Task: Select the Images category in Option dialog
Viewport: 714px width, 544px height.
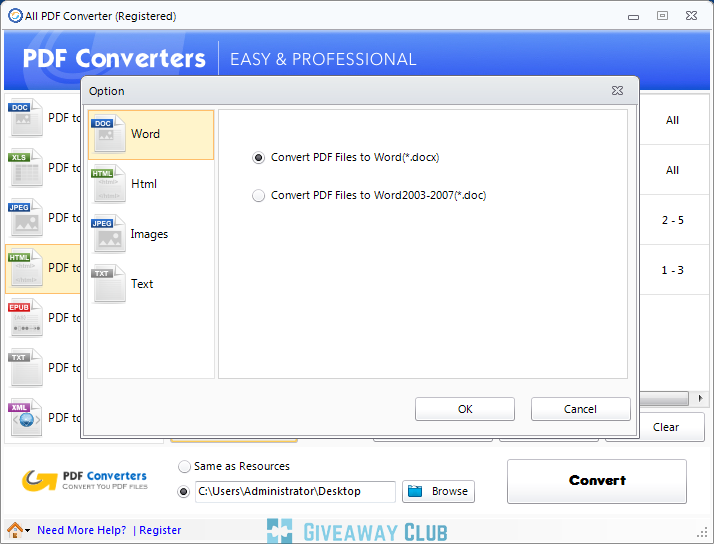Action: coord(151,234)
